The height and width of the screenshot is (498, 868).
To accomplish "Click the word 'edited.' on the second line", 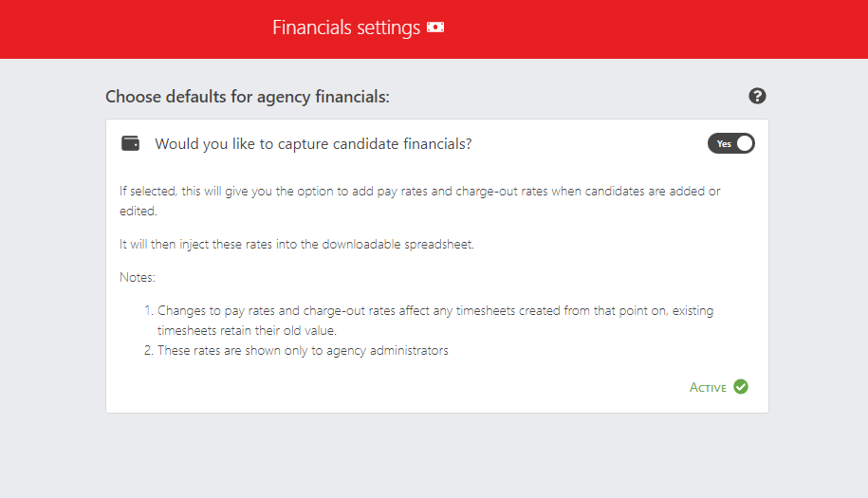I will (139, 211).
